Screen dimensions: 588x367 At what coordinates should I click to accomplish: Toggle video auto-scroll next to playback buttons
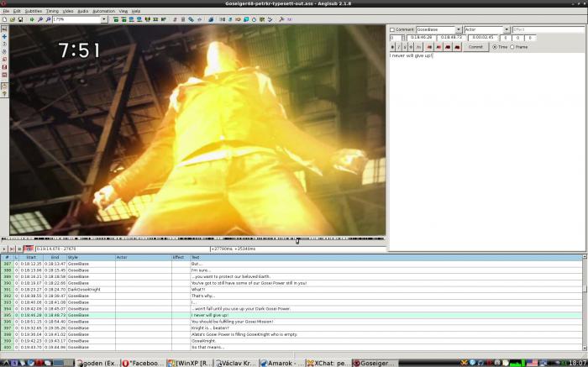[x=29, y=249]
